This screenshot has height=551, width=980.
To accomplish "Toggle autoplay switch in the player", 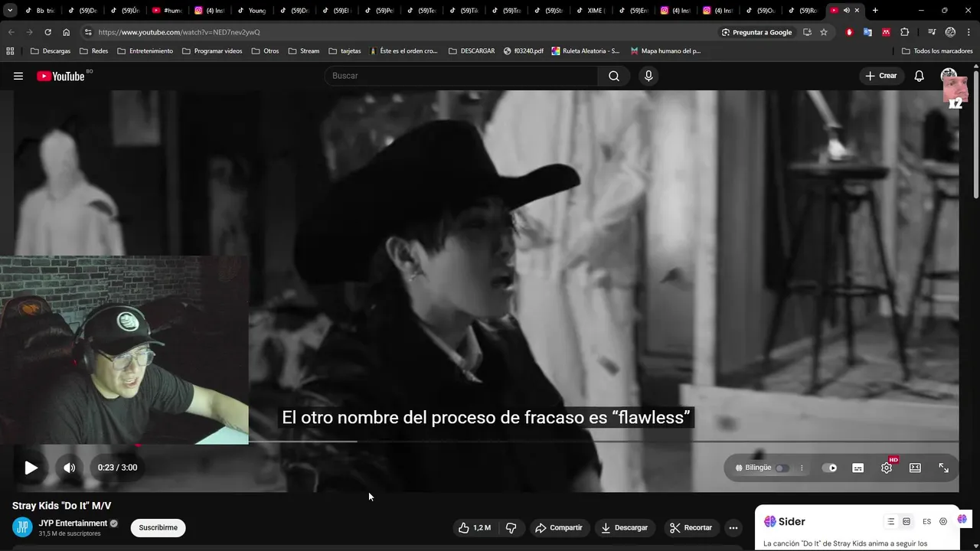I will 830,468.
